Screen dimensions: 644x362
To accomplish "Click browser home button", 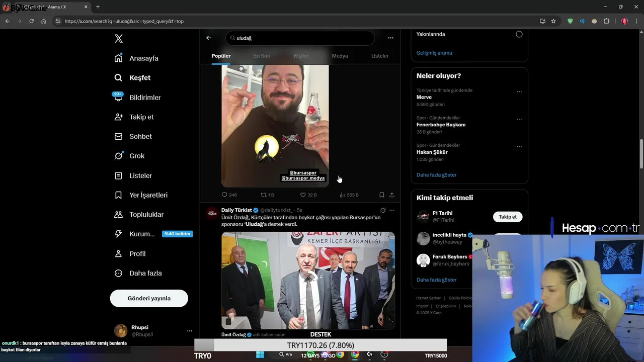I will [43, 21].
